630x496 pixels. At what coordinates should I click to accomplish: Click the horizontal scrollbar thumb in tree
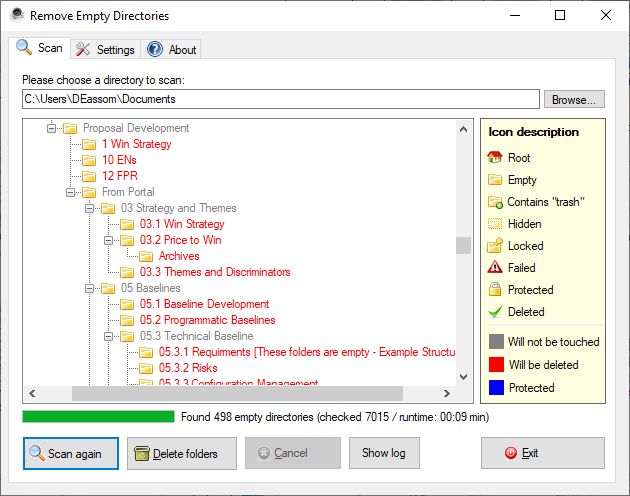(237, 394)
